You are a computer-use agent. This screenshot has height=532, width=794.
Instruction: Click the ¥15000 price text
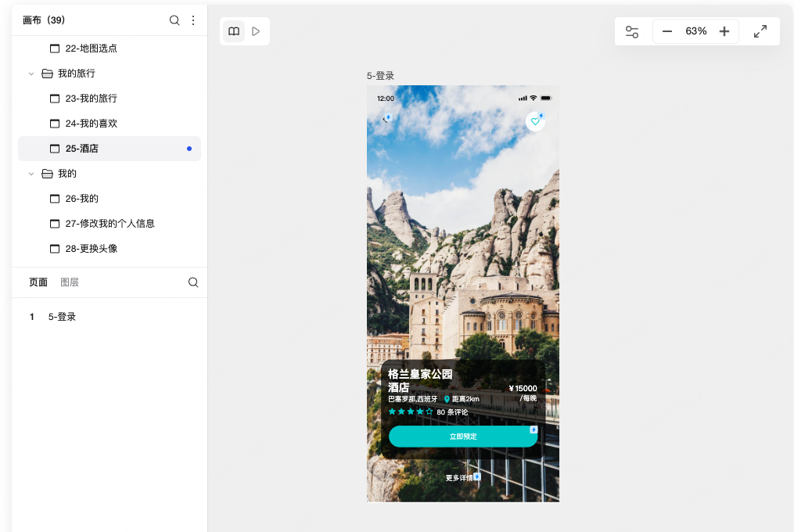click(523, 389)
